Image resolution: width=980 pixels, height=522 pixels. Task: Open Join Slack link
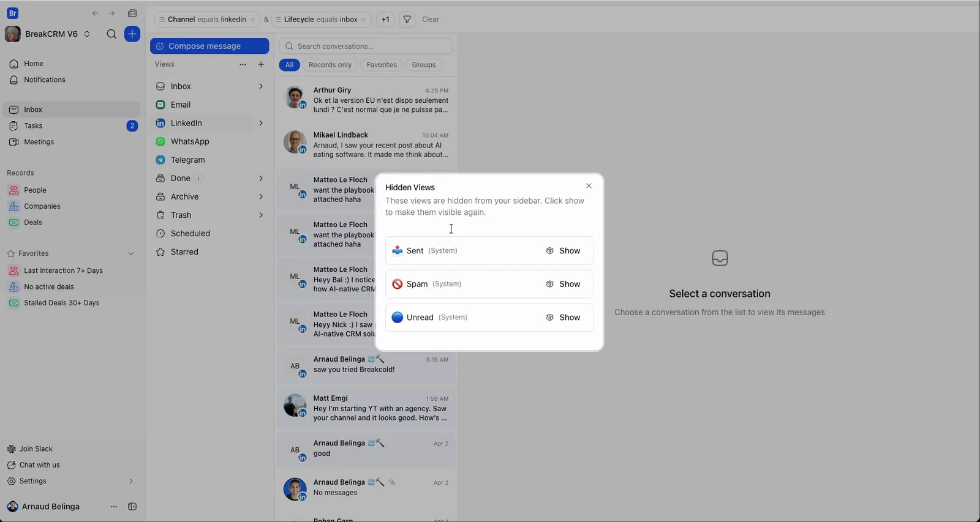(x=36, y=449)
